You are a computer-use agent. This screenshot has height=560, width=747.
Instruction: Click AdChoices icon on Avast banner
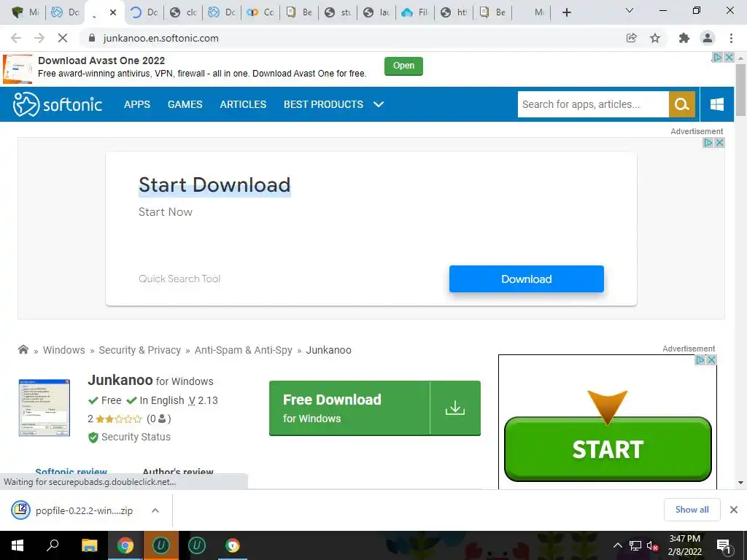[x=717, y=57]
